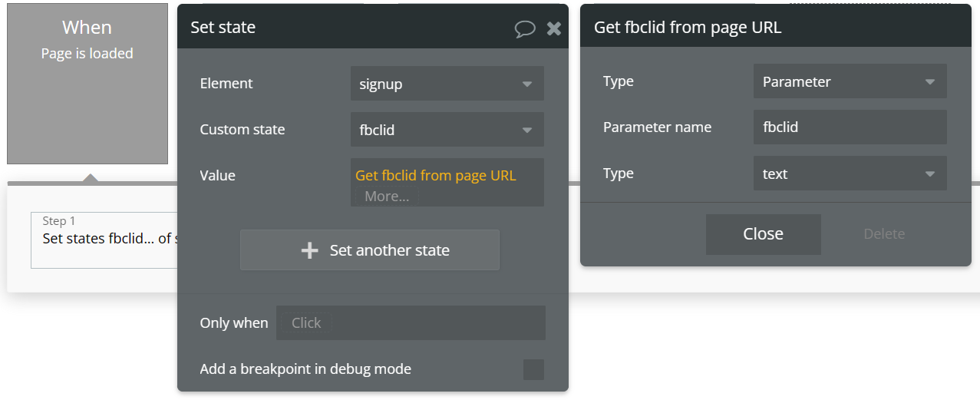Viewport: 980px width, 400px height.
Task: Edit the Parameter name field containing fbclid
Action: pyautogui.click(x=850, y=127)
